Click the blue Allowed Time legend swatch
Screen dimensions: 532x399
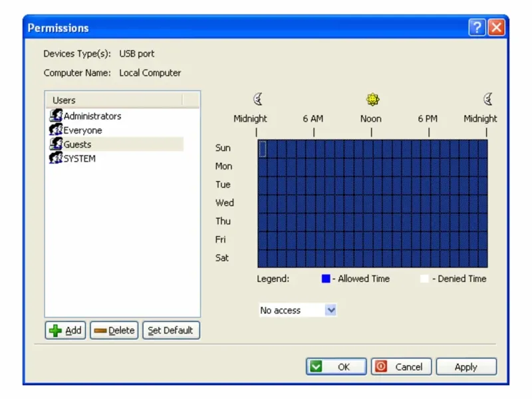coord(326,279)
